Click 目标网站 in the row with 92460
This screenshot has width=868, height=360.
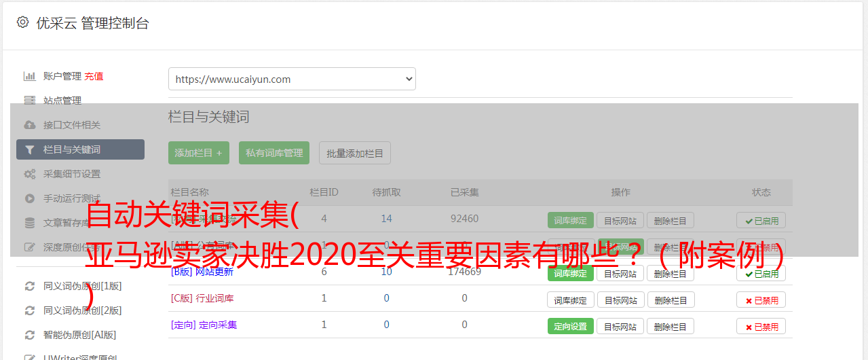620,220
